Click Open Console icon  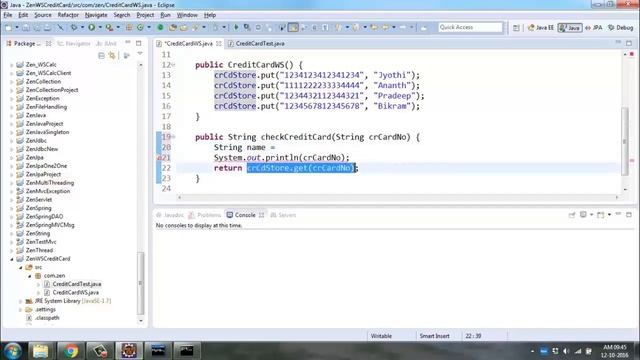tap(600, 215)
